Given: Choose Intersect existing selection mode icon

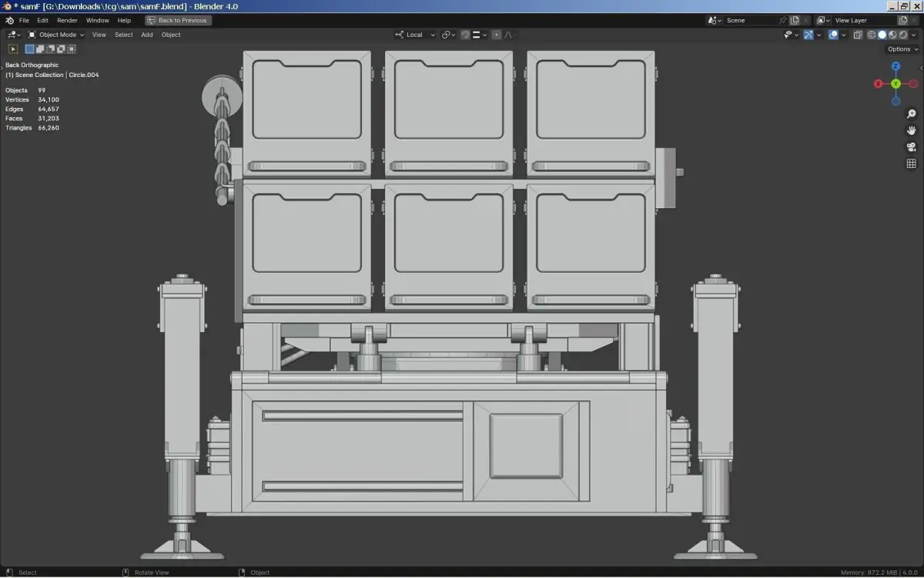Looking at the screenshot, I should (x=72, y=49).
